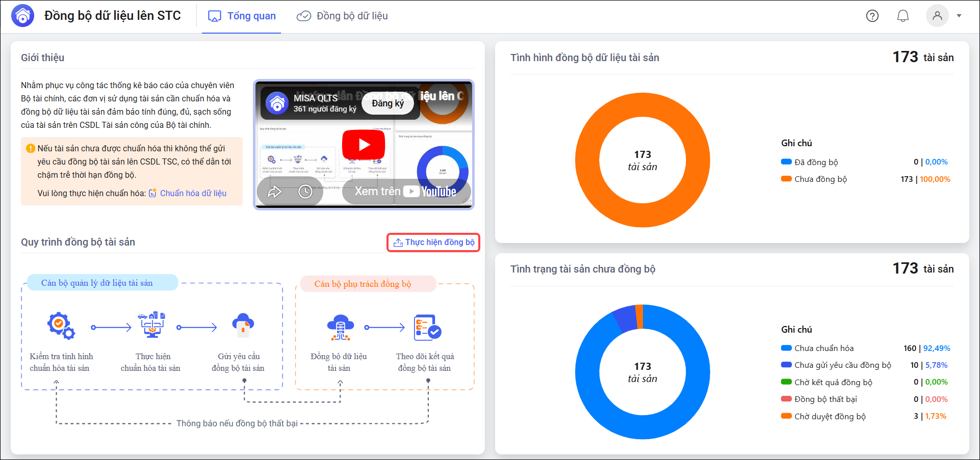Click the red Đồng bộ thất bại swatch
The width and height of the screenshot is (980, 460).
tap(786, 399)
